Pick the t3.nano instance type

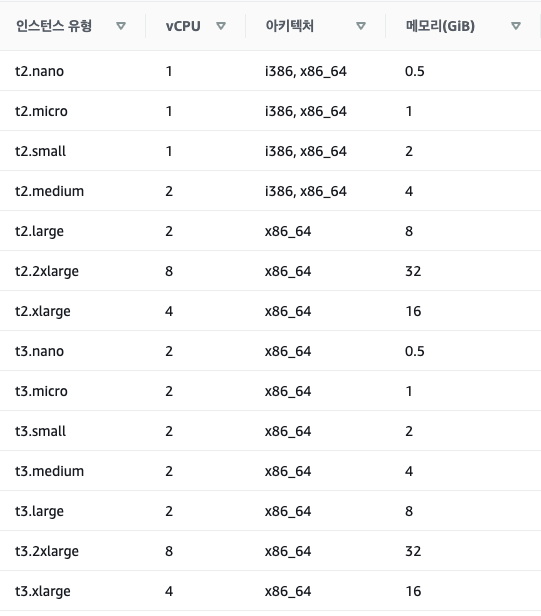click(x=39, y=351)
